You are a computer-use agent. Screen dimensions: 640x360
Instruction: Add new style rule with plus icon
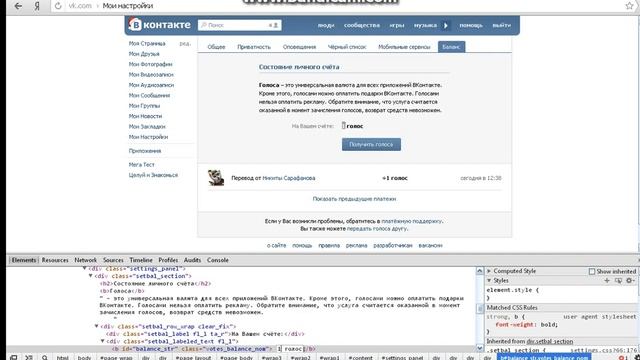point(607,280)
